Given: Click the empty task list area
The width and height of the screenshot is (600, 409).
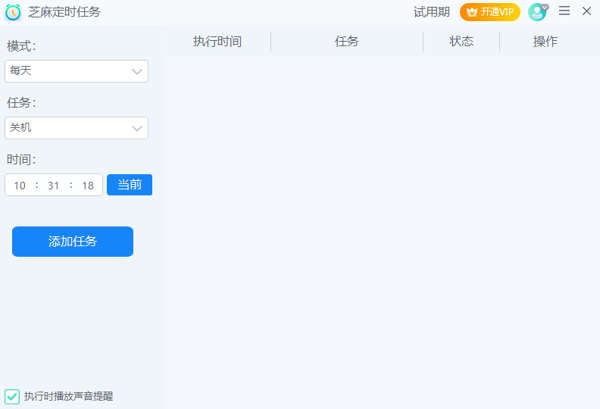Looking at the screenshot, I should pyautogui.click(x=380, y=220).
